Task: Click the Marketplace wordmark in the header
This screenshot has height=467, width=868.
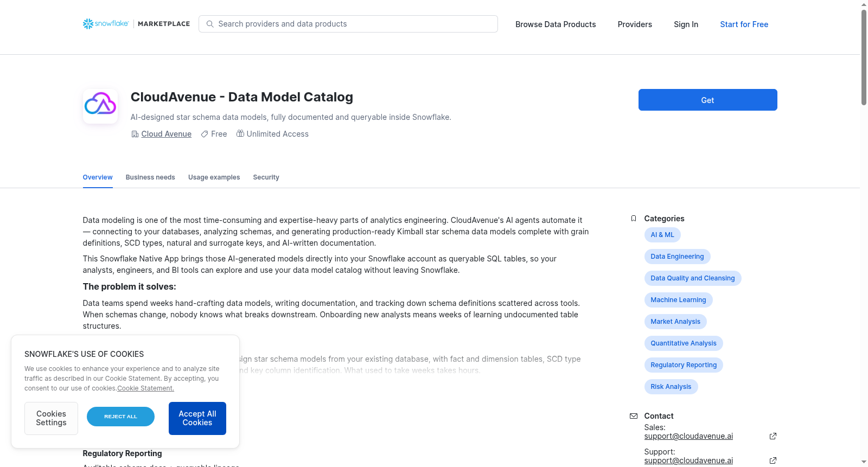Action: 164,24
